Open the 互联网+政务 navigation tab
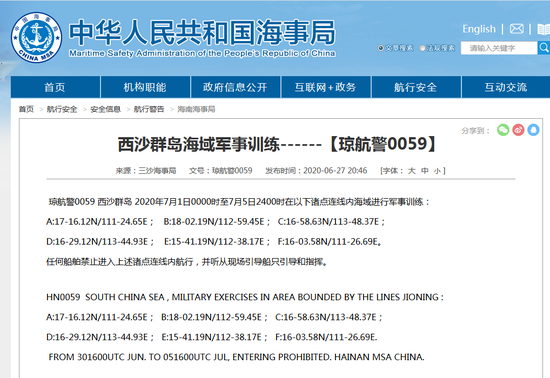This screenshot has height=378, width=550. (326, 87)
